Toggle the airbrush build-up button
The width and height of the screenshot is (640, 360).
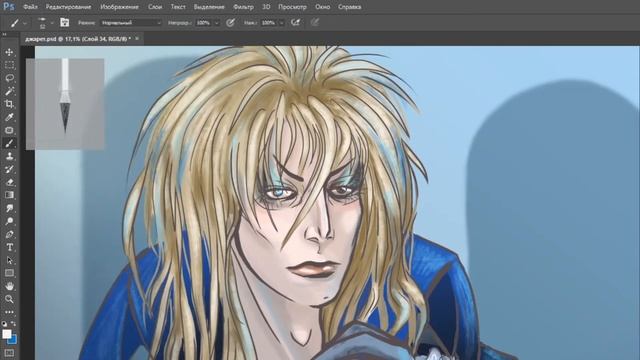tap(296, 23)
